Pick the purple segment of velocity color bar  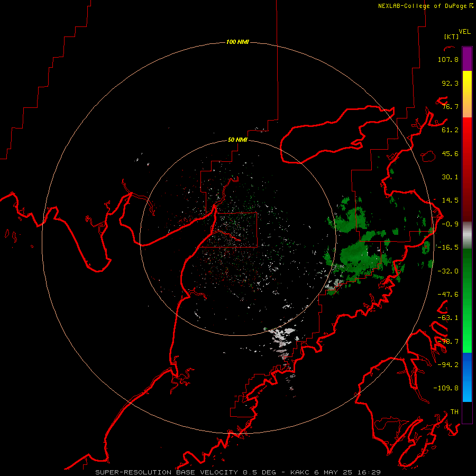point(467,59)
